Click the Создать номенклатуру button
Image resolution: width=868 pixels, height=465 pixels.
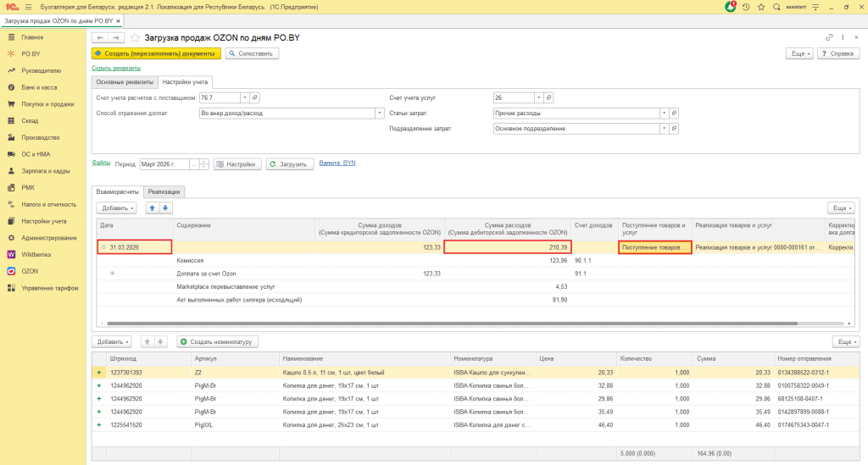[x=217, y=341]
